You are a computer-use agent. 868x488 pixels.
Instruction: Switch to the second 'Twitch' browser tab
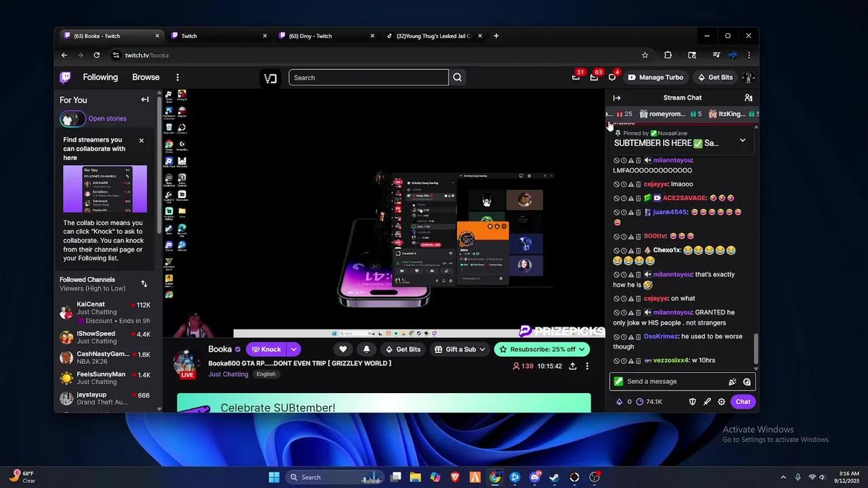point(218,36)
